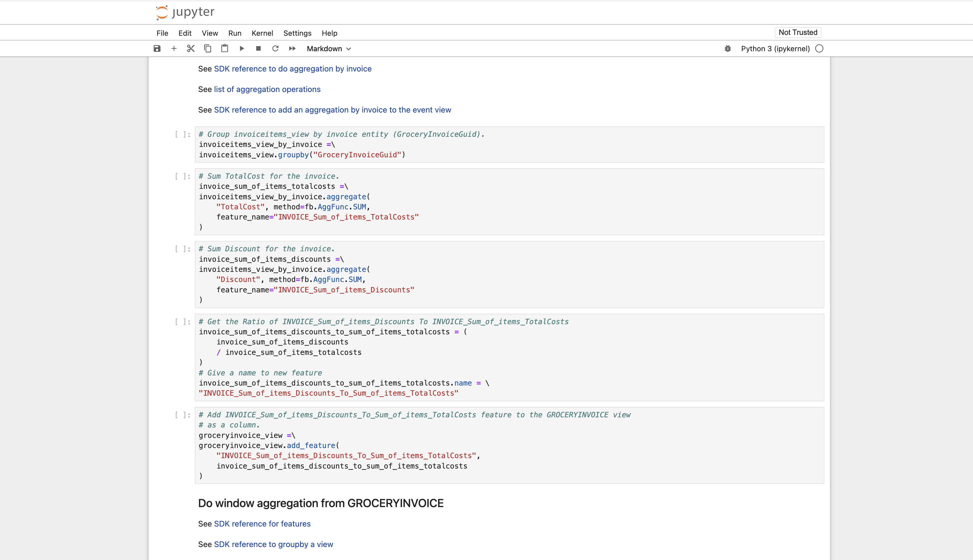Save the notebook with the floppy disk icon

pyautogui.click(x=157, y=48)
